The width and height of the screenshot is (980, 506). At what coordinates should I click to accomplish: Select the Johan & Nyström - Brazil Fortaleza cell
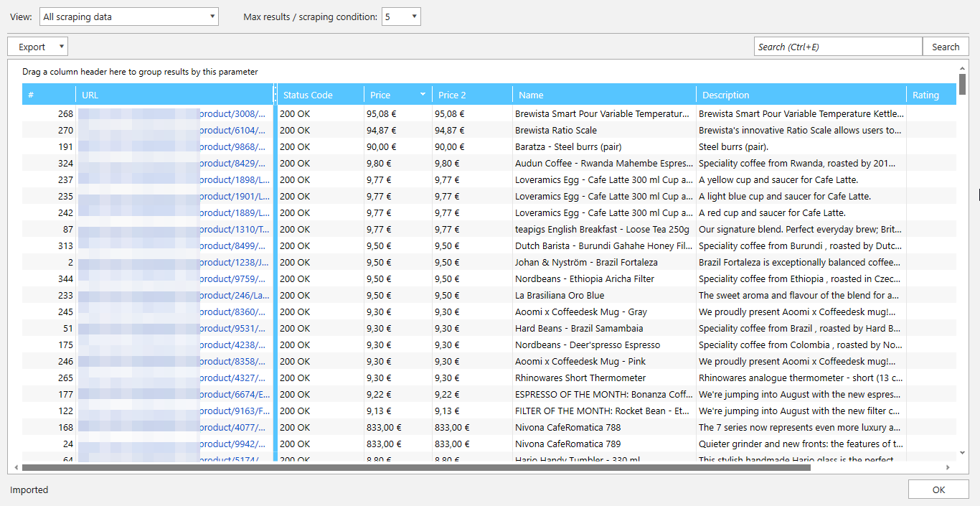click(604, 262)
